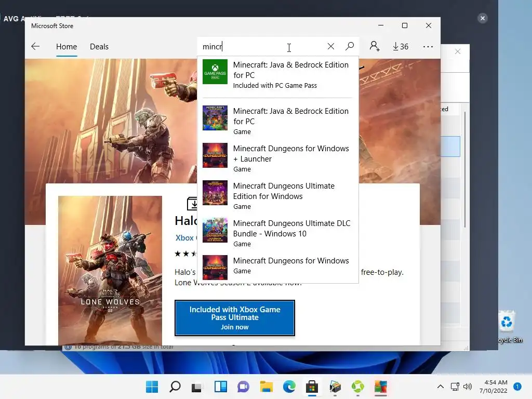This screenshot has width=532, height=399.
Task: Click the green Game Pass thumbnail
Action: [x=215, y=72]
